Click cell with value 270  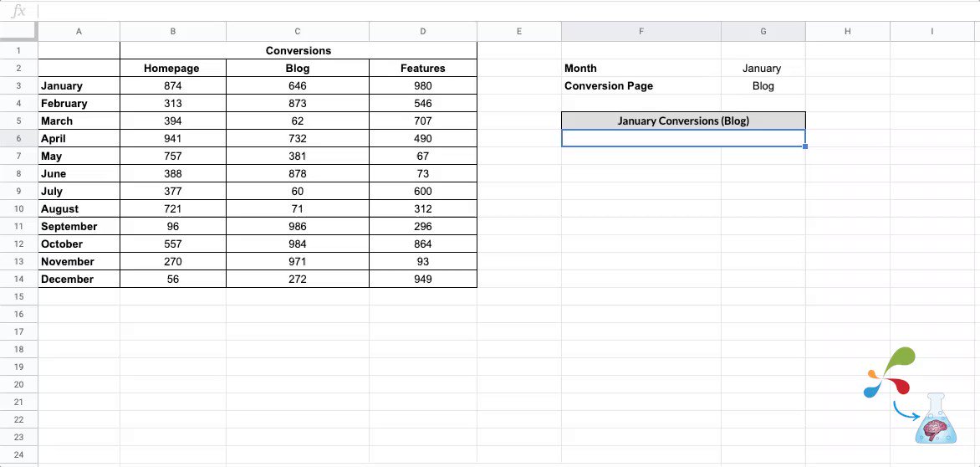pyautogui.click(x=173, y=261)
